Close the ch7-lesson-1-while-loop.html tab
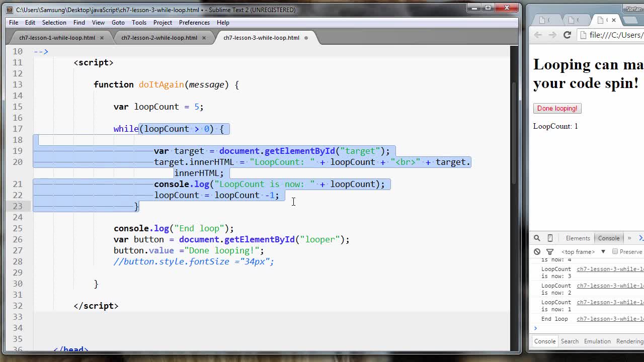The image size is (644, 362). coord(102,38)
